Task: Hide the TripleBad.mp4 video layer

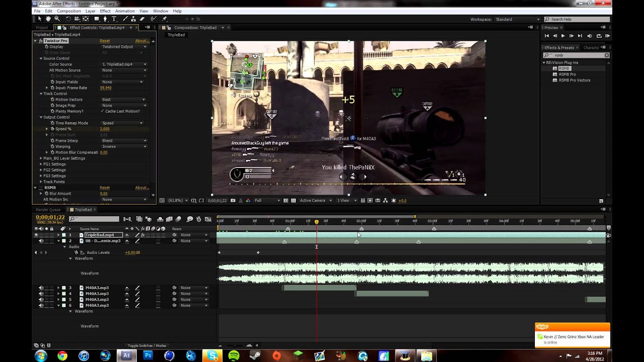Action: [36, 235]
